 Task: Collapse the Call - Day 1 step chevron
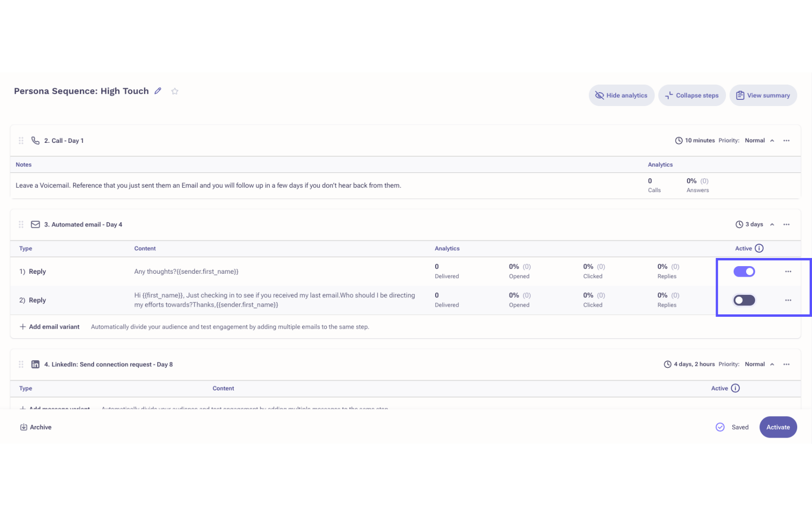pos(772,140)
